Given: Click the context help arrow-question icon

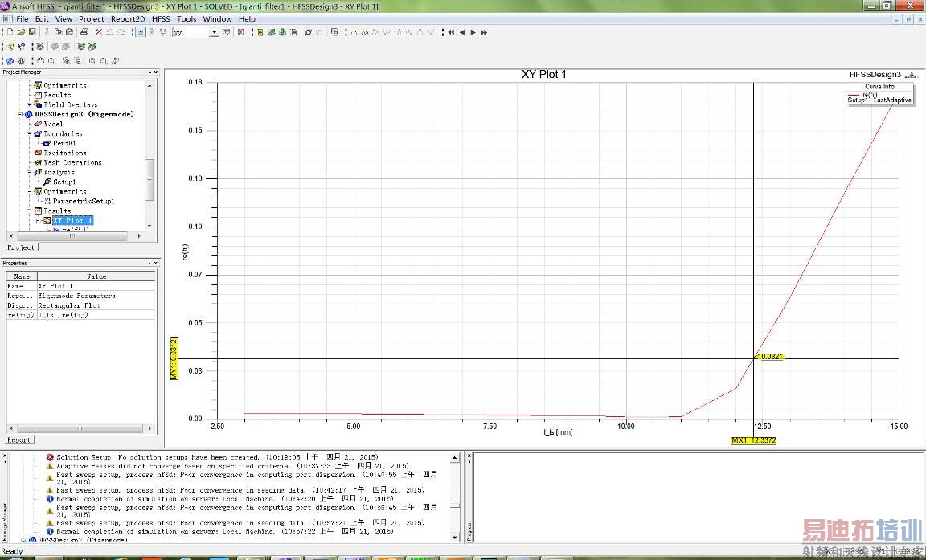Looking at the screenshot, I should click(21, 46).
